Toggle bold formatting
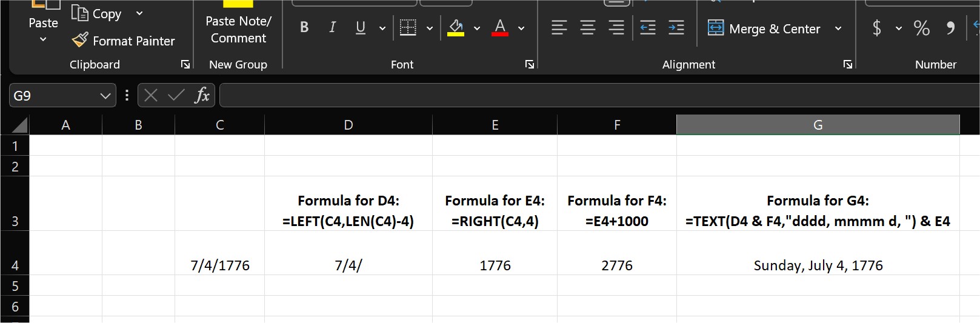The width and height of the screenshot is (980, 323). point(304,28)
